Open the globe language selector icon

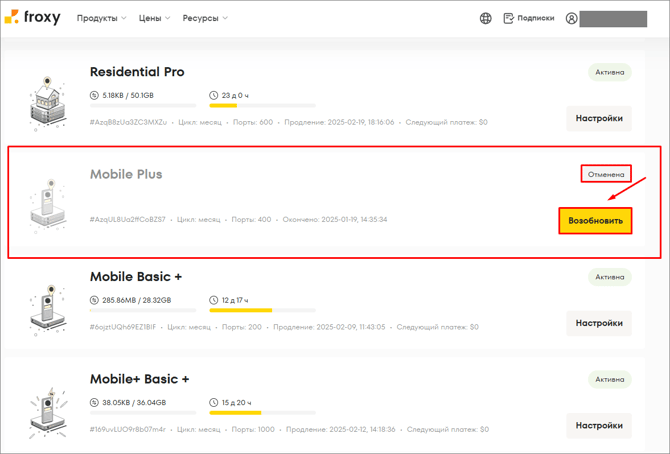(485, 18)
